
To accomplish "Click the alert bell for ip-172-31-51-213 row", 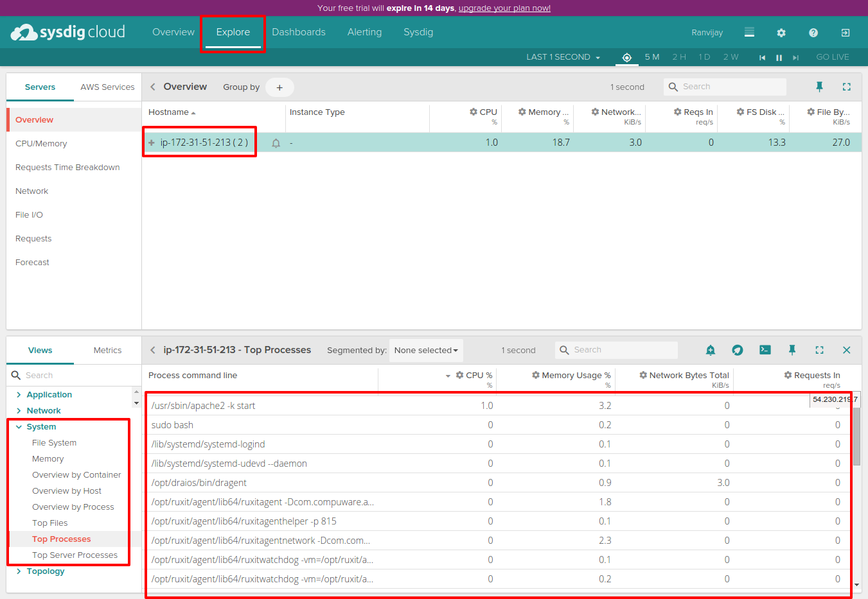I will pos(276,143).
